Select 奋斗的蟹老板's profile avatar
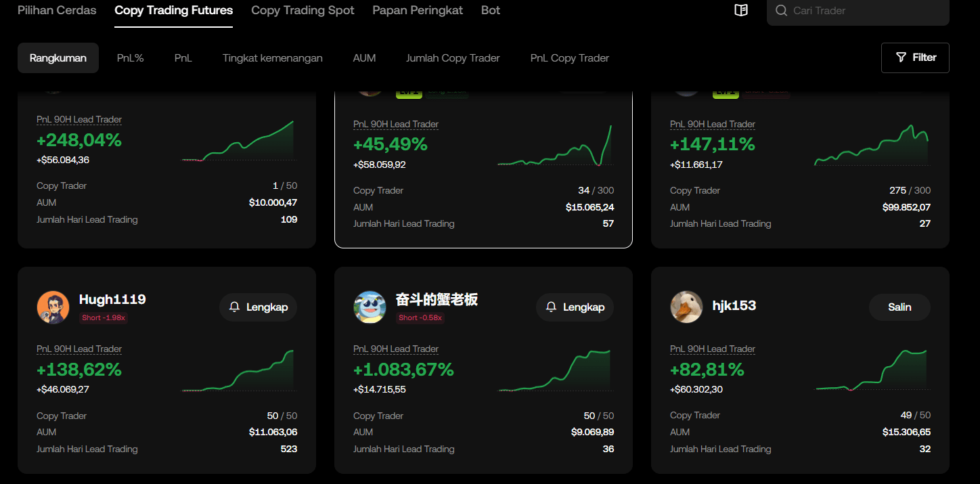The width and height of the screenshot is (980, 484). (x=370, y=307)
